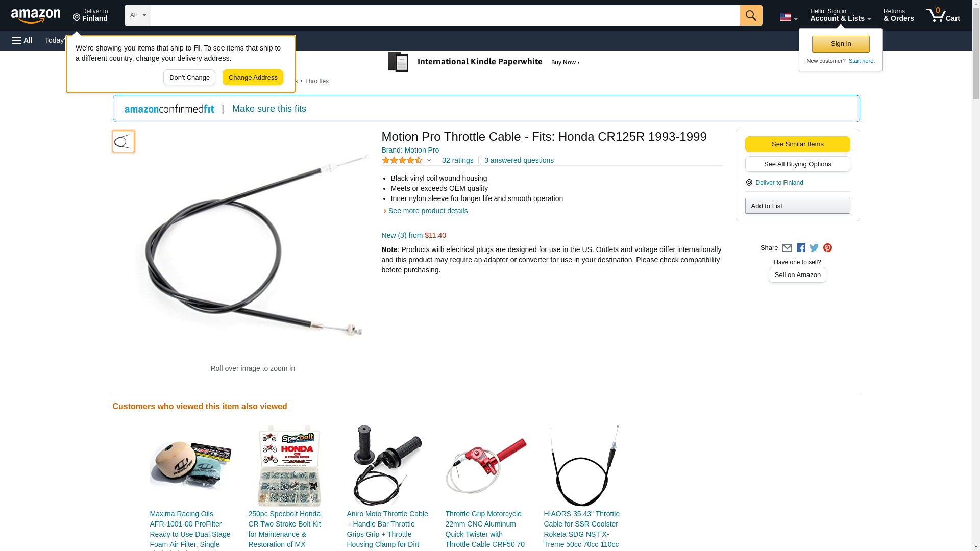The image size is (980, 551).
Task: Click the Change Address button
Action: tap(253, 78)
